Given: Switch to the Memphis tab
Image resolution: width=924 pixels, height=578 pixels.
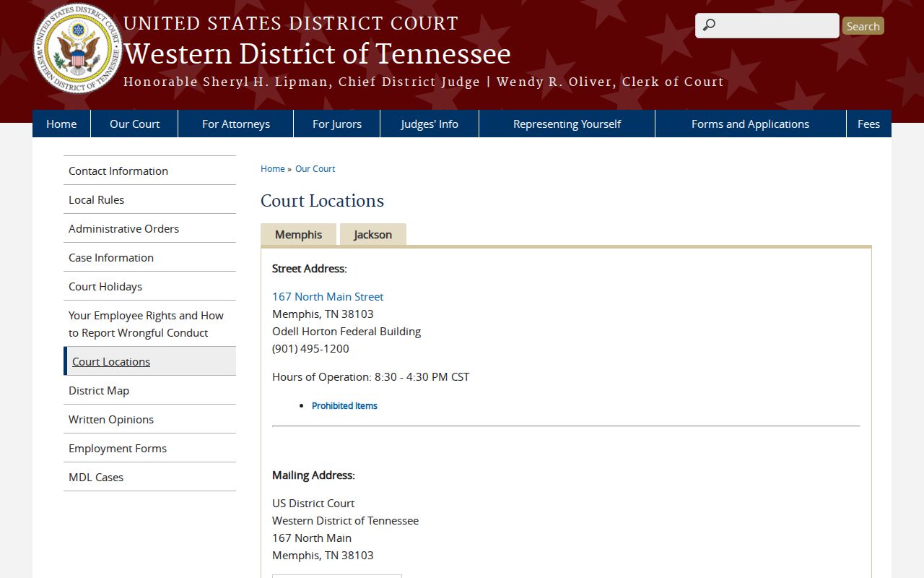Looking at the screenshot, I should pos(298,234).
